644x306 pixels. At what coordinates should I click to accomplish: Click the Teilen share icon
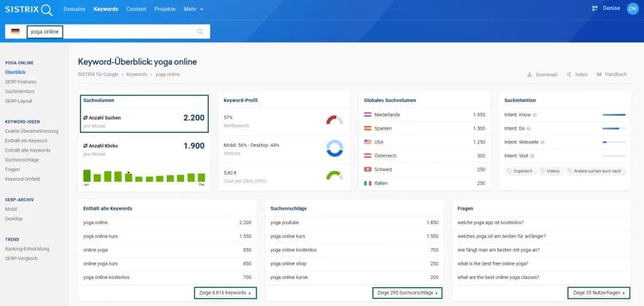[569, 74]
